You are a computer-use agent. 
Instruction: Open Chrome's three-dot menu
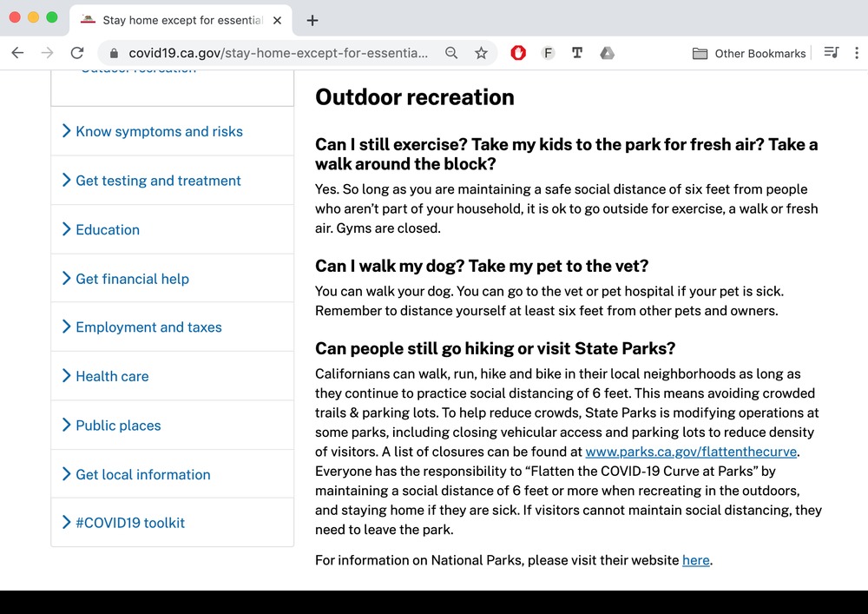click(856, 53)
